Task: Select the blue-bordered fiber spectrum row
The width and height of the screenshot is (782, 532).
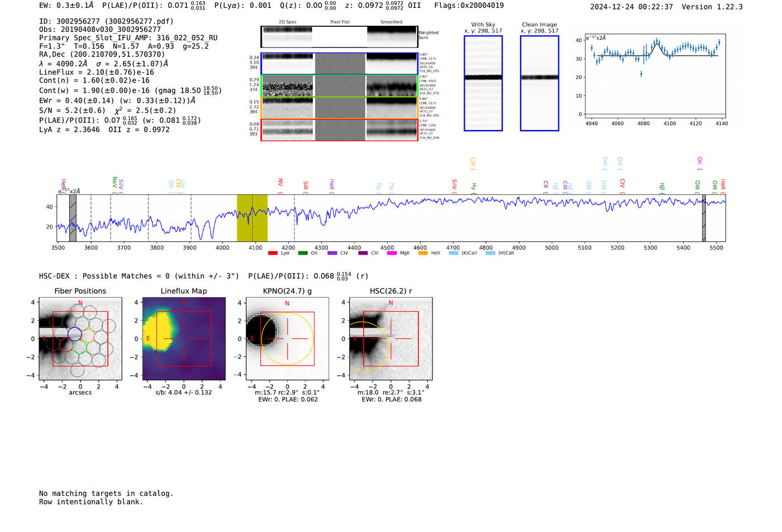Action: click(339, 64)
